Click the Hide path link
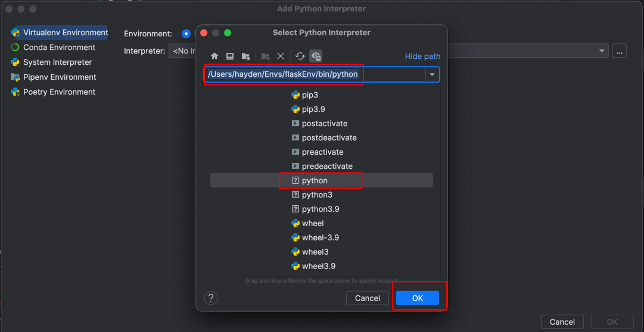Viewport: 644px width, 332px height. tap(422, 56)
